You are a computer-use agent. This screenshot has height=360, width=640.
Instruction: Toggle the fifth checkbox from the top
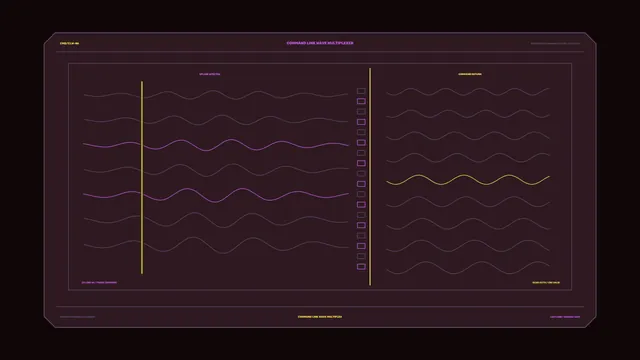pos(361,132)
